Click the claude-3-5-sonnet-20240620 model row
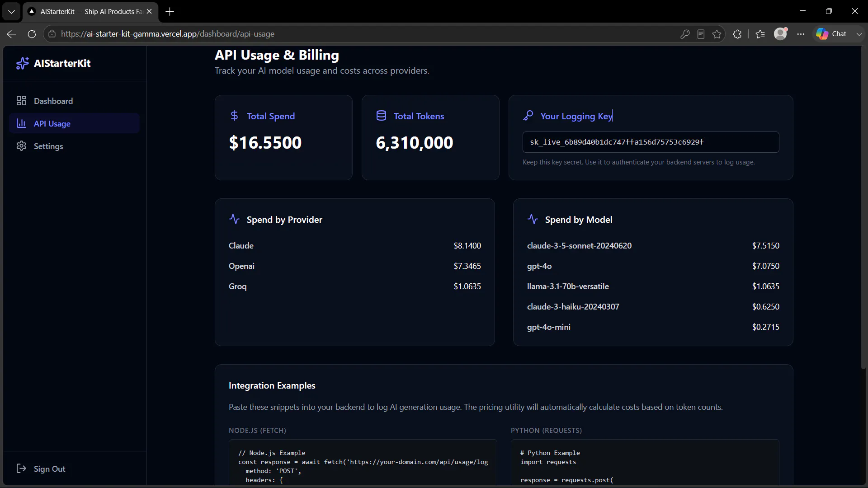The height and width of the screenshot is (488, 868). pyautogui.click(x=653, y=245)
